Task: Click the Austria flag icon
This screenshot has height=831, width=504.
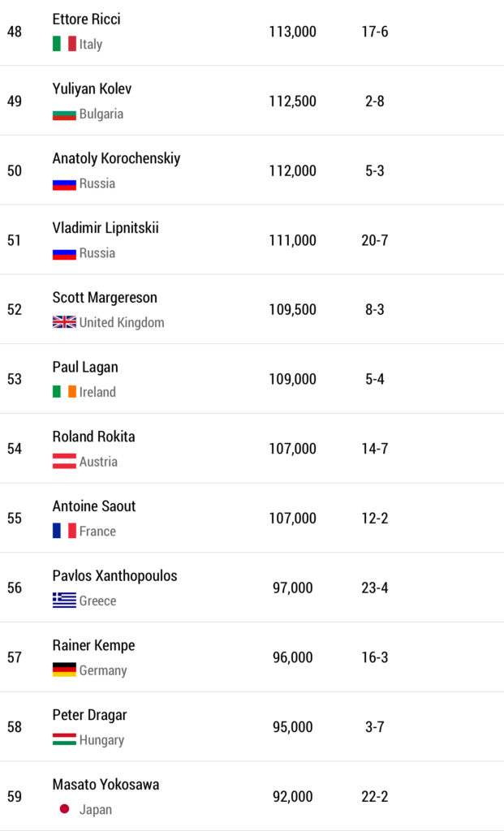Action: pyautogui.click(x=64, y=462)
